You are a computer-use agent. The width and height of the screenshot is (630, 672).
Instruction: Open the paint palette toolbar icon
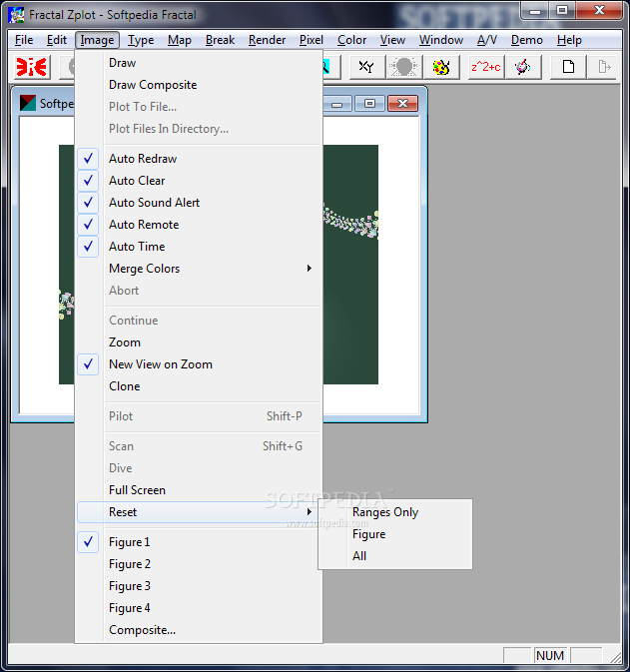coord(440,67)
